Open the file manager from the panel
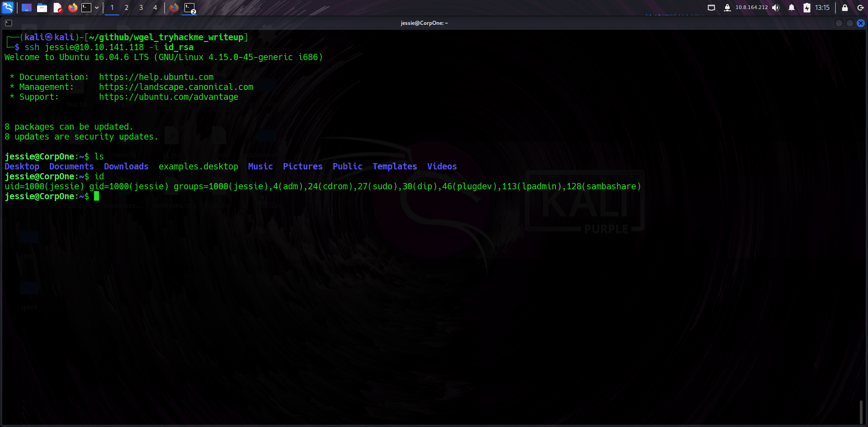This screenshot has width=868, height=427. click(42, 8)
